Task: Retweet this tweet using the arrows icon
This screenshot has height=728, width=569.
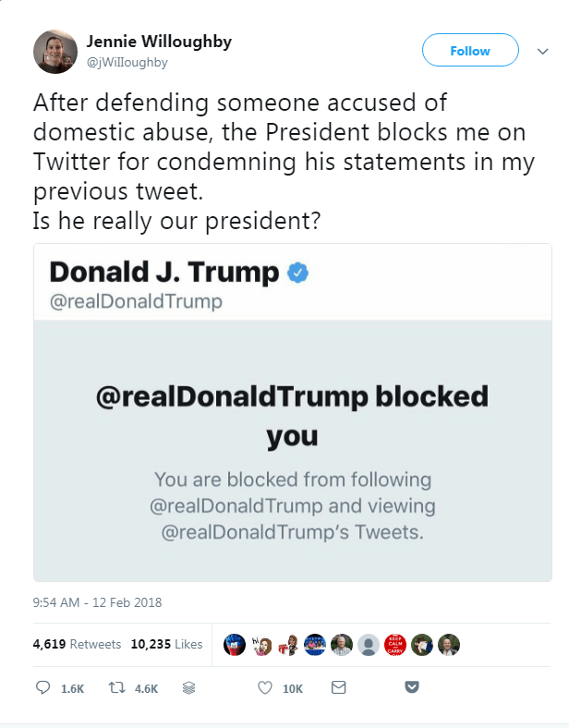Action: [118, 687]
